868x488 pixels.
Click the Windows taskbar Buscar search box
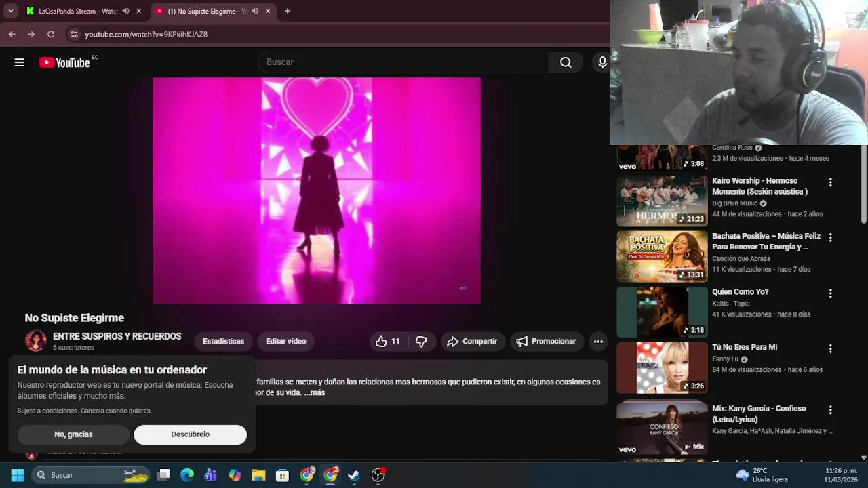(91, 475)
